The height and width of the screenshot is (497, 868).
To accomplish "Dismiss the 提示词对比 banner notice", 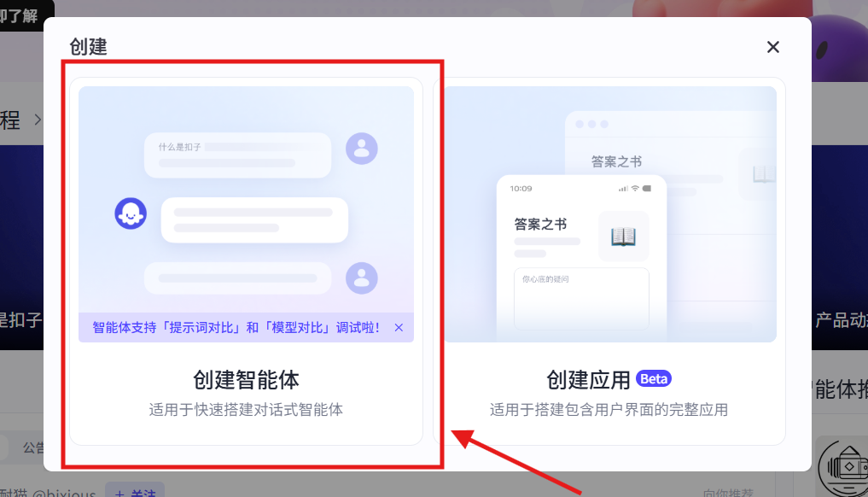I will pyautogui.click(x=399, y=328).
